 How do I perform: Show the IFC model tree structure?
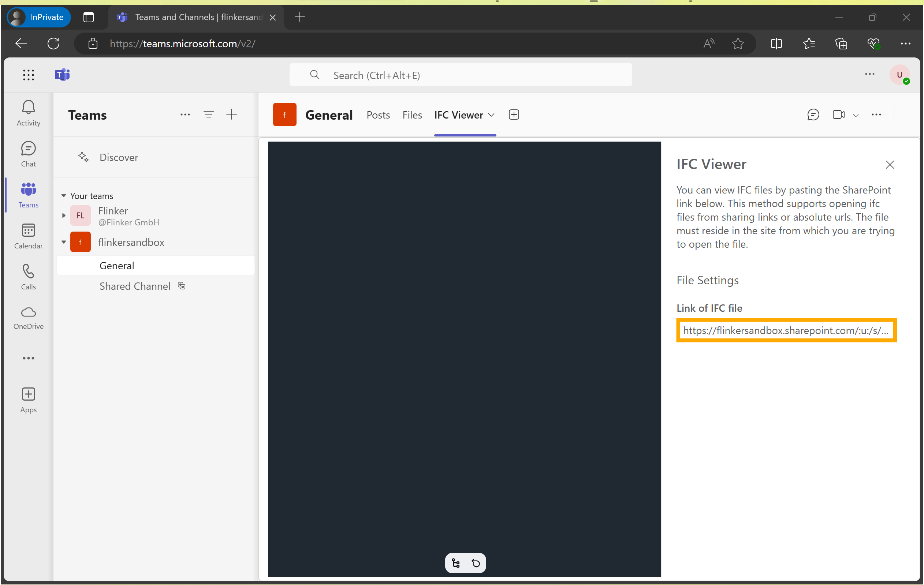click(x=456, y=563)
